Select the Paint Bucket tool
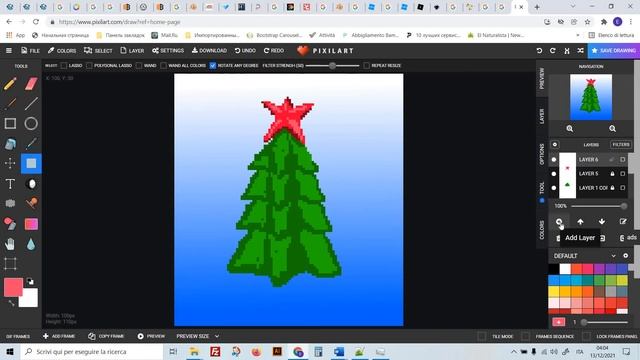The width and height of the screenshot is (640, 360). (10, 144)
